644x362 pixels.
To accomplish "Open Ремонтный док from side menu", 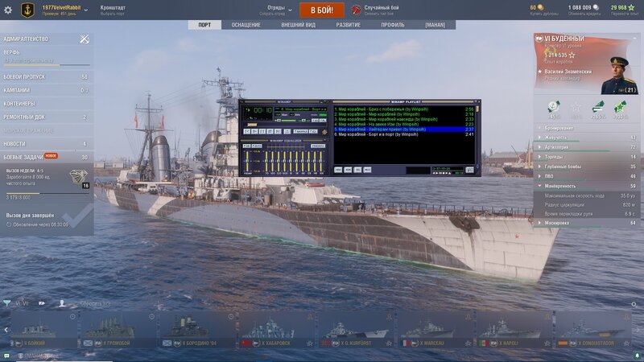I will pos(46,117).
